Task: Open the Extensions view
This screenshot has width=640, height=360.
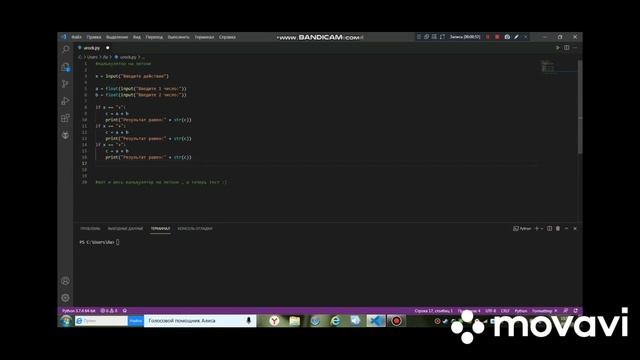Action: click(65, 118)
